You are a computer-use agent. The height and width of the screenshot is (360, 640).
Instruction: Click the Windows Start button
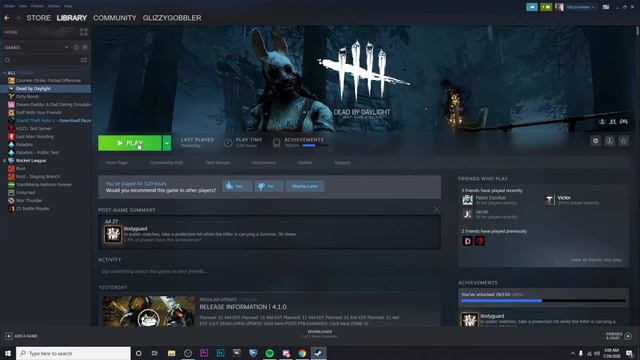tap(7, 353)
